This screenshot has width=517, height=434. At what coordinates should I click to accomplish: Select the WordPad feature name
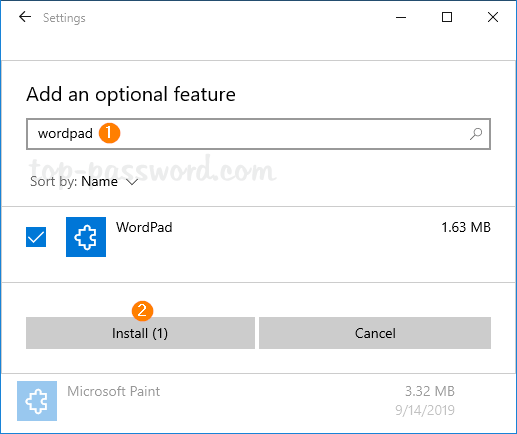pos(144,227)
